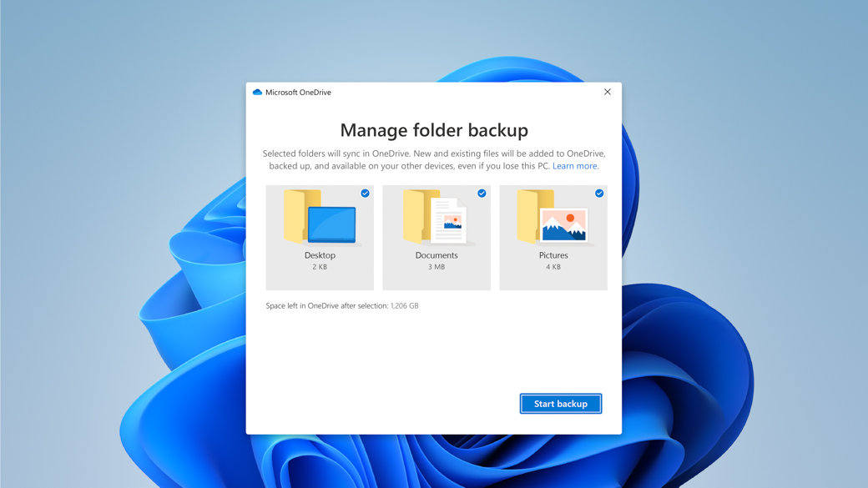Uncheck the Desktop folder checkmark
Screen dimensions: 868x488
[365, 194]
